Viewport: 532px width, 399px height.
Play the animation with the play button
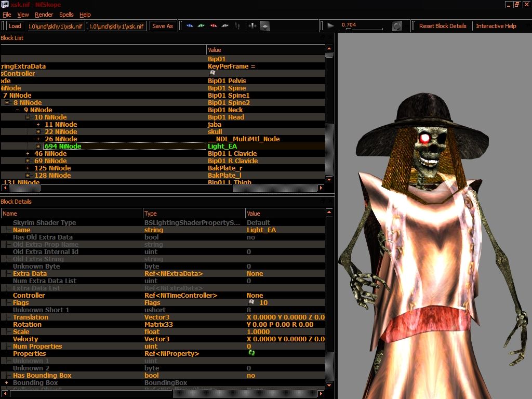tap(330, 26)
